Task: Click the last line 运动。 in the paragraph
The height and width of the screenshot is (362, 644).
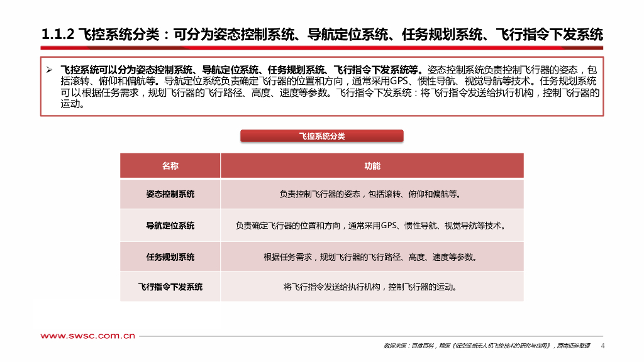Action: 73,104
